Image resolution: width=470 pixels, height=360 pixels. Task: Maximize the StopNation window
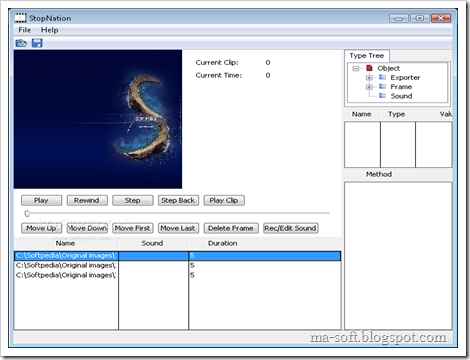click(420, 18)
